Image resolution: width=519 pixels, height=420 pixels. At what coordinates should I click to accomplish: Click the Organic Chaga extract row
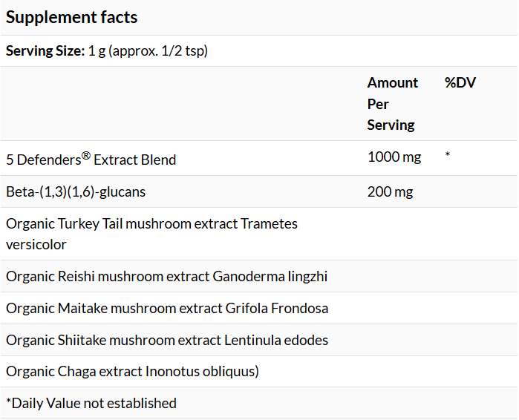coord(132,371)
